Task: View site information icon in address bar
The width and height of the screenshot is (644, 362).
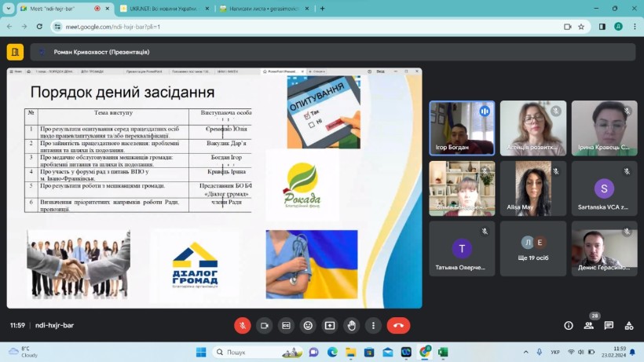Action: click(x=57, y=27)
